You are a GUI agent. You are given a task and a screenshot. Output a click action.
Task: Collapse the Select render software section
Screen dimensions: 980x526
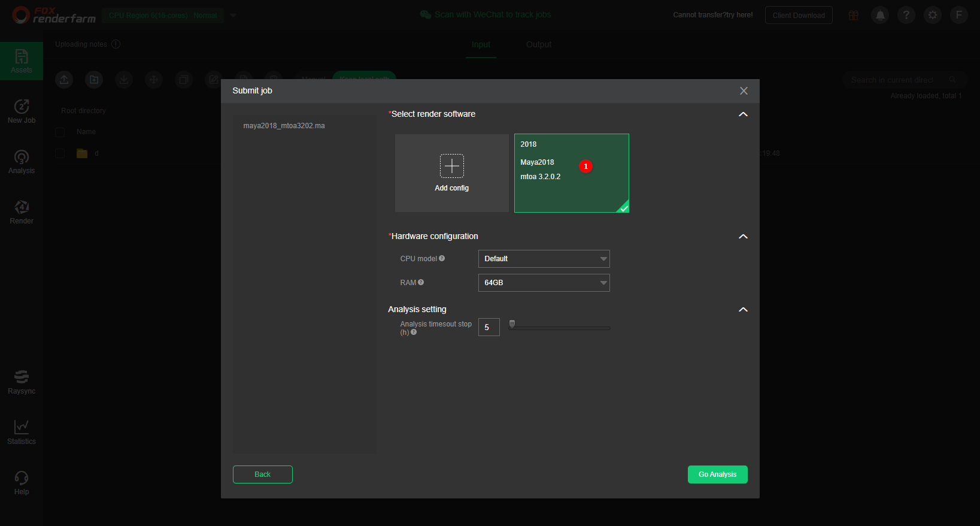[743, 114]
